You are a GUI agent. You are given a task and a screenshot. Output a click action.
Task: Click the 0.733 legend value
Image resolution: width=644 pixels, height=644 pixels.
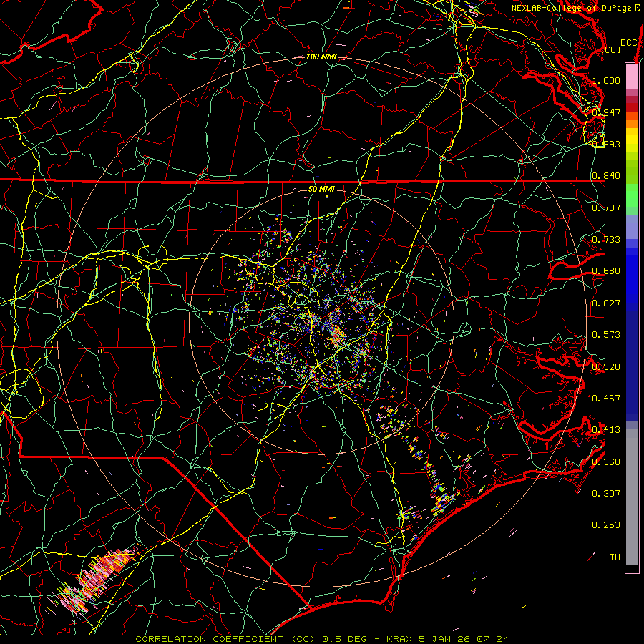coord(606,240)
